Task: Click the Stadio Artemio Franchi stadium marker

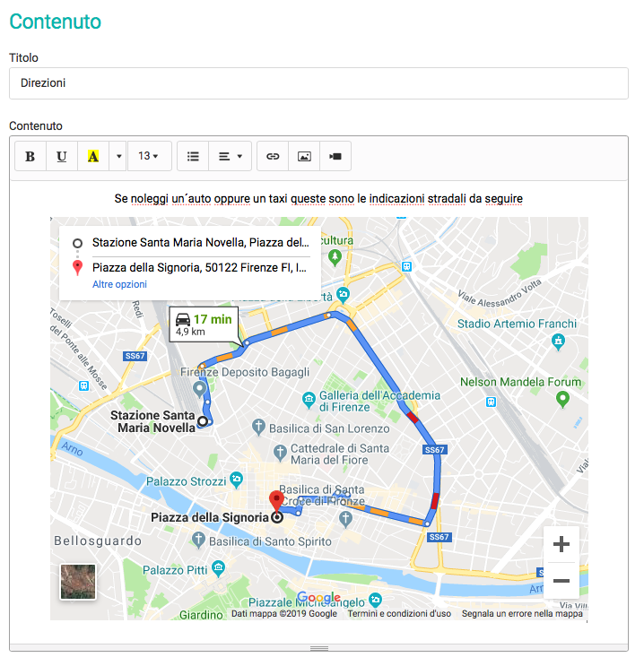Action: pos(558,342)
